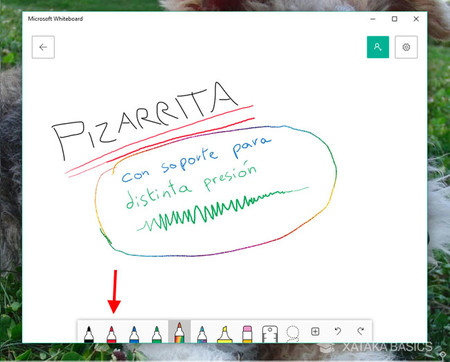Select the yellow highlighter tool
Image resolution: width=450 pixels, height=362 pixels.
pyautogui.click(x=224, y=334)
